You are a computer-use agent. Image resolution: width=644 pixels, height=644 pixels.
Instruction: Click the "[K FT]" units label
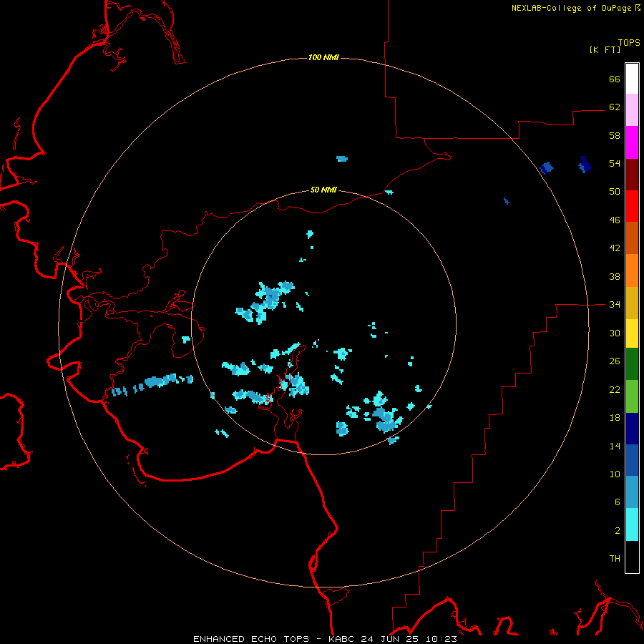click(x=605, y=49)
